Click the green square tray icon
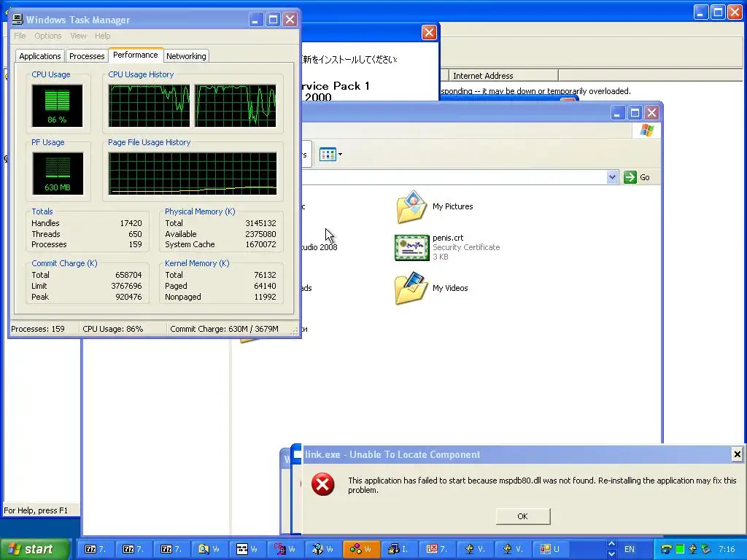Image resolution: width=747 pixels, height=560 pixels. pos(680,549)
